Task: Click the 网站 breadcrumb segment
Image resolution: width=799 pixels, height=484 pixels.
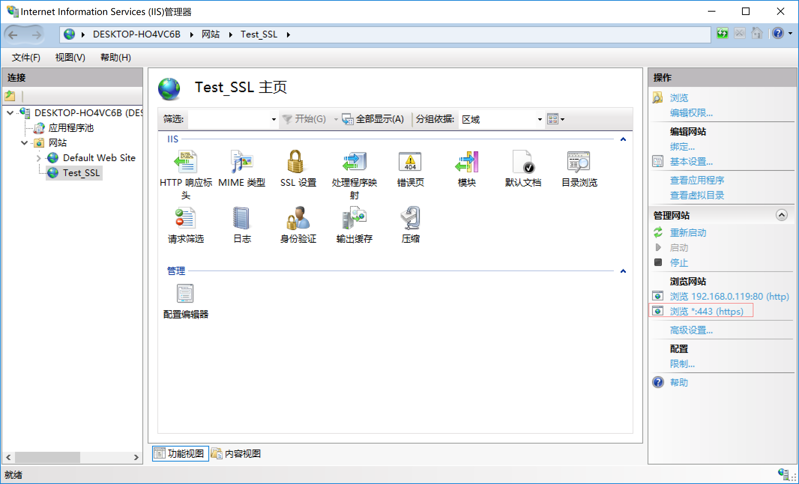Action: tap(210, 34)
